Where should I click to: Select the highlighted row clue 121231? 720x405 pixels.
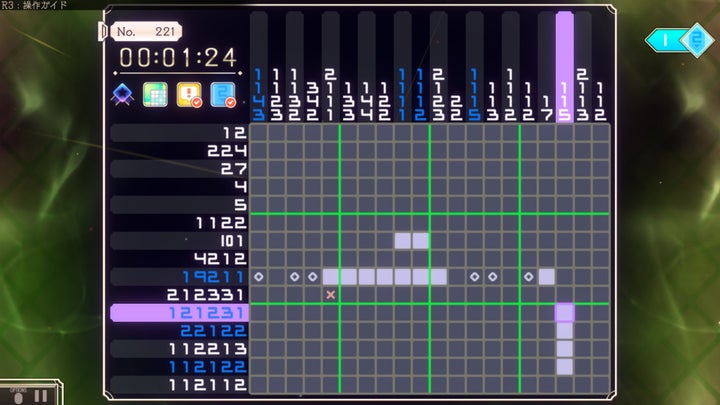(x=180, y=313)
